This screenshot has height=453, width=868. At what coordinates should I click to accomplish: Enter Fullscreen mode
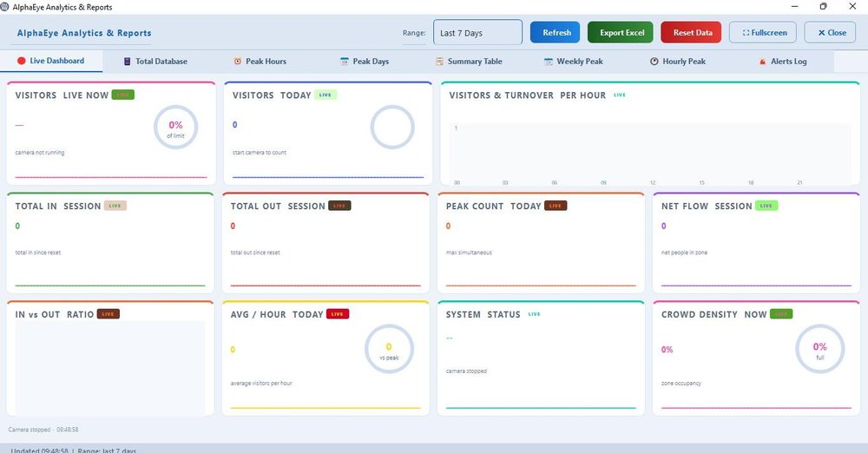pos(762,33)
